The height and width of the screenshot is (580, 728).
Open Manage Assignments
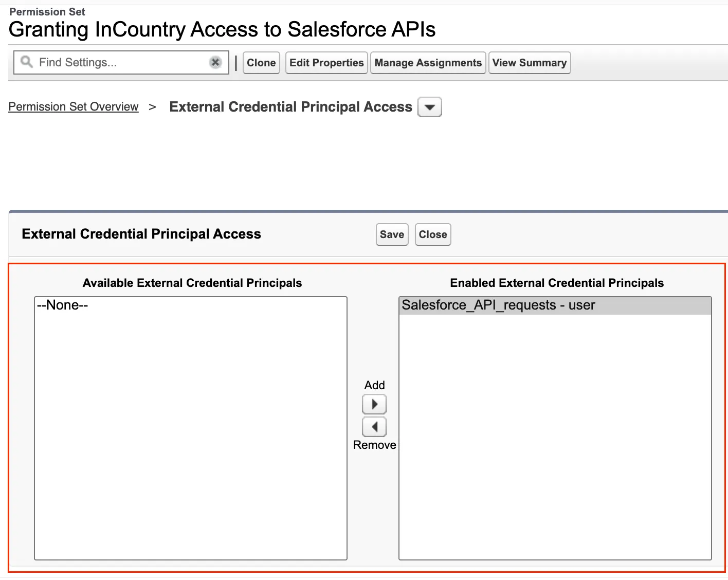[428, 63]
